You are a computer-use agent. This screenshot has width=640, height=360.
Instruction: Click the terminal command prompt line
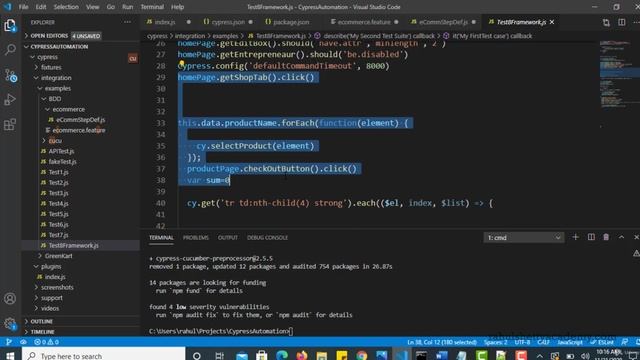(x=221, y=331)
